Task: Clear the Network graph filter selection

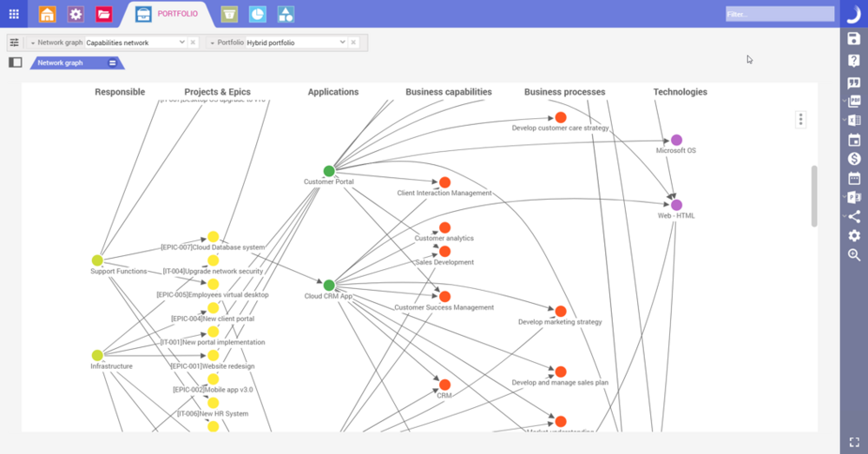Action: coord(193,42)
